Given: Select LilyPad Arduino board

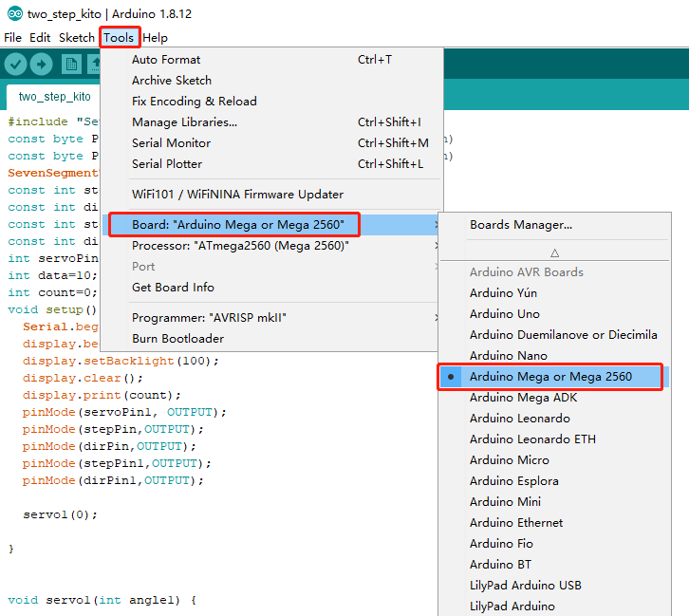Looking at the screenshot, I should (554, 607).
